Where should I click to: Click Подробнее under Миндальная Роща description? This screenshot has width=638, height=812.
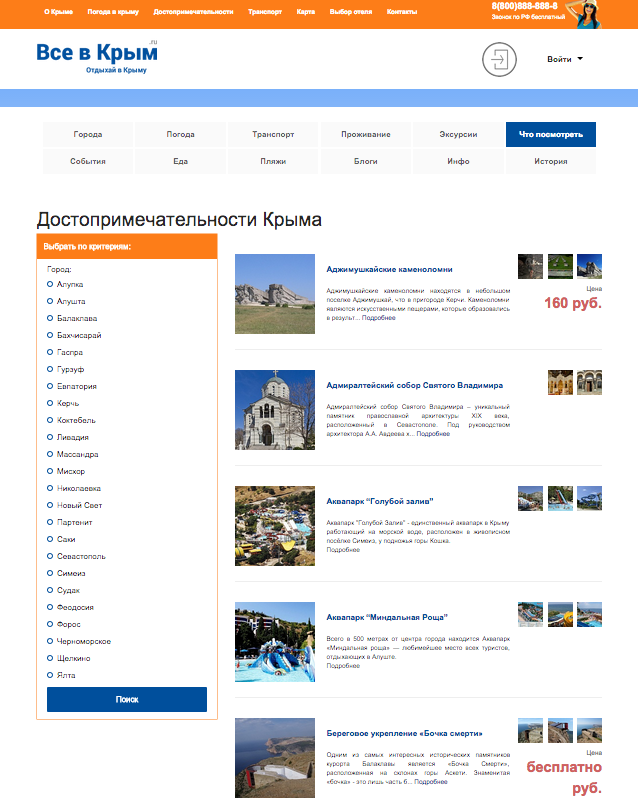click(343, 666)
